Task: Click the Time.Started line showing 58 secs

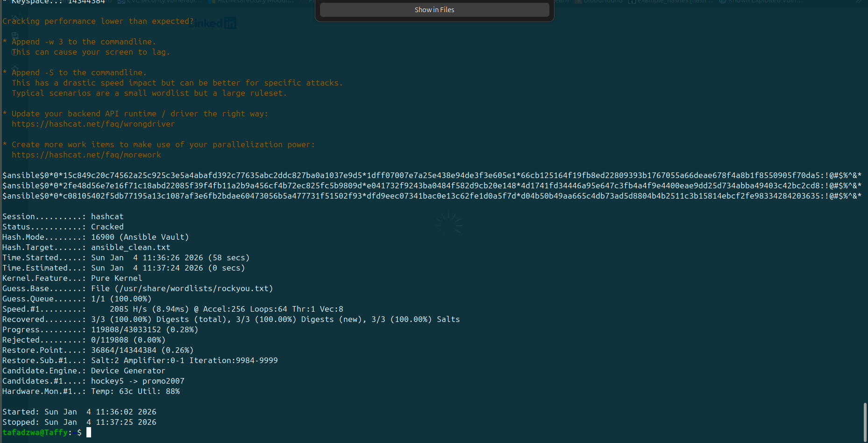Action: [126, 258]
